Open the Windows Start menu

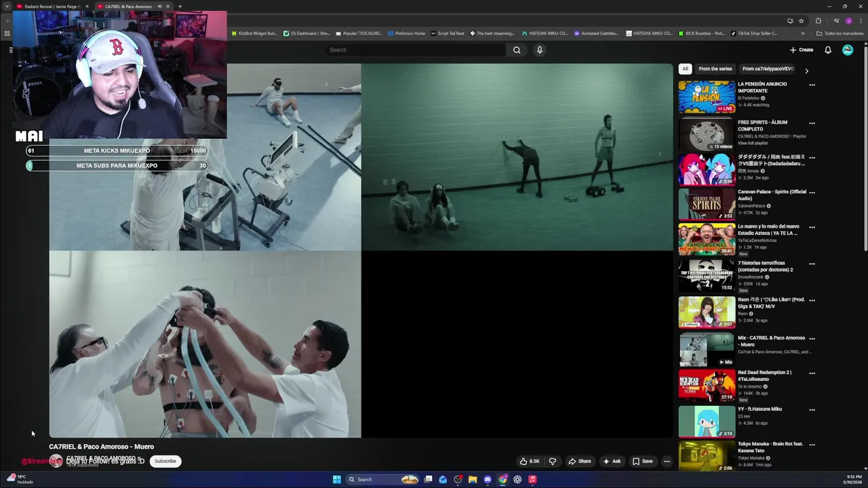tap(336, 479)
